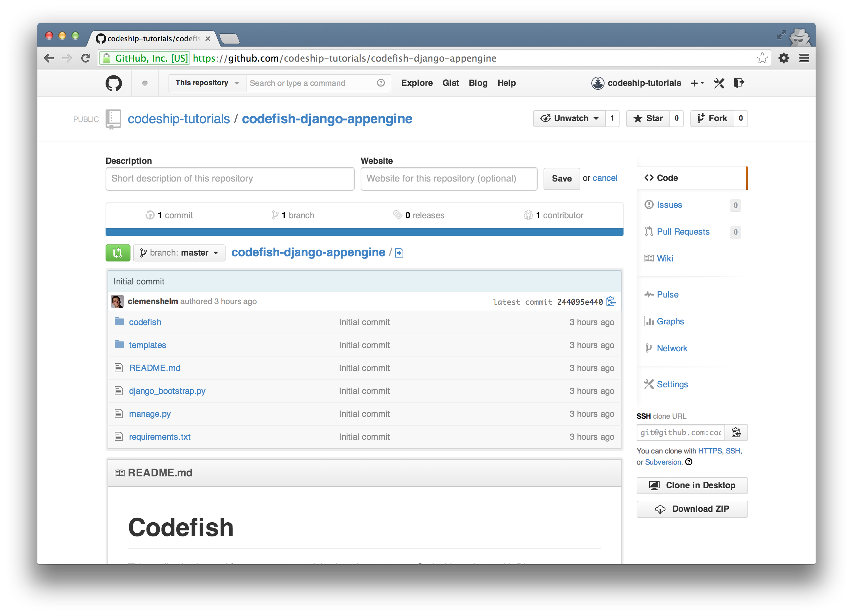Click the green compare and review icon button
This screenshot has width=853, height=616.
coord(118,253)
